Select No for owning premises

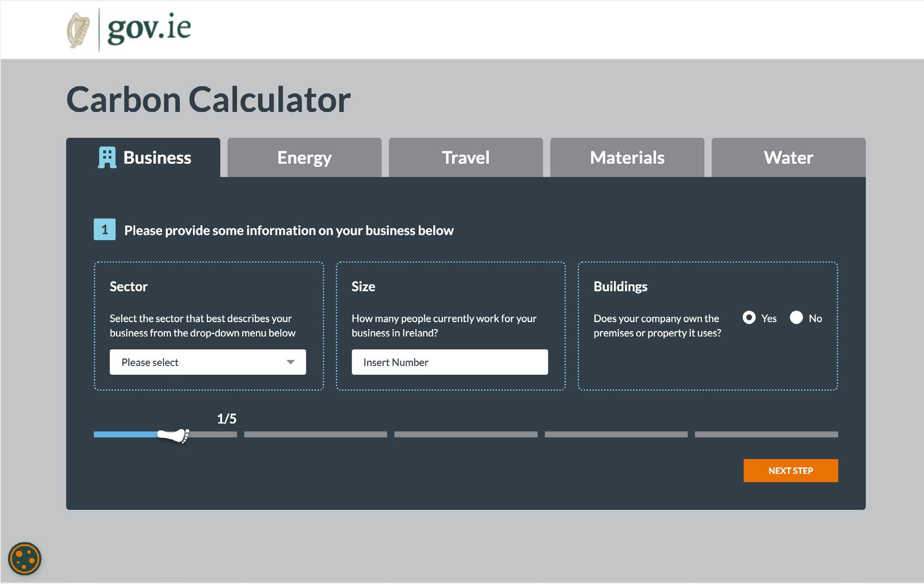click(x=796, y=318)
